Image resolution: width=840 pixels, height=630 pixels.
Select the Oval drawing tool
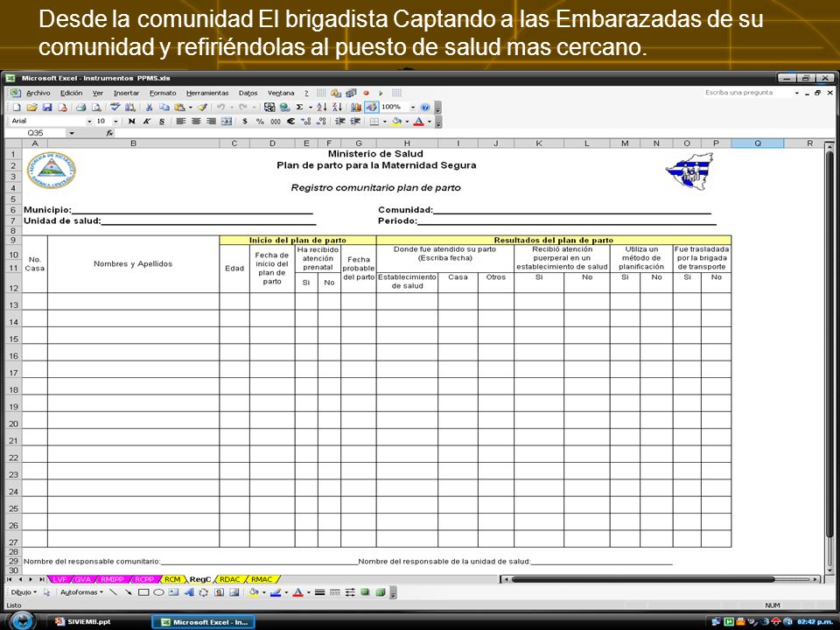click(x=158, y=592)
